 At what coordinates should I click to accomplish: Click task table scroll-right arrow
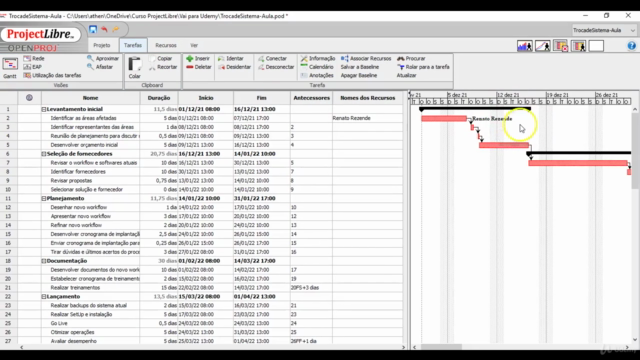pos(403,347)
